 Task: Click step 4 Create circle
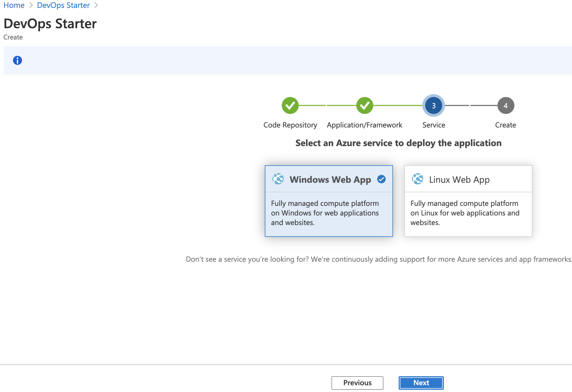[x=505, y=105]
